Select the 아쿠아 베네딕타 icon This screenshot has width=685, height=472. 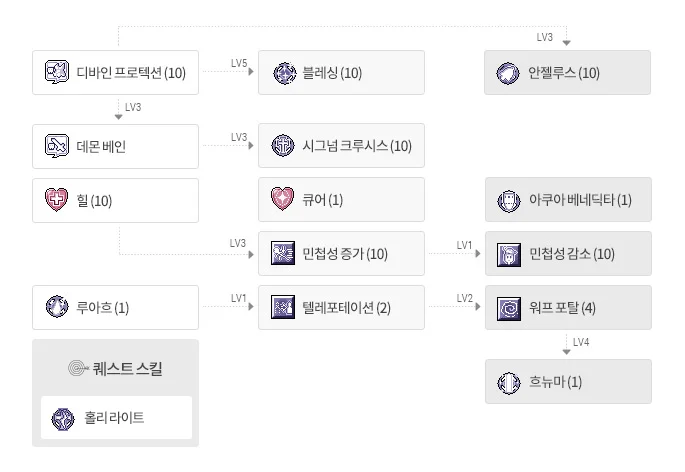(509, 201)
